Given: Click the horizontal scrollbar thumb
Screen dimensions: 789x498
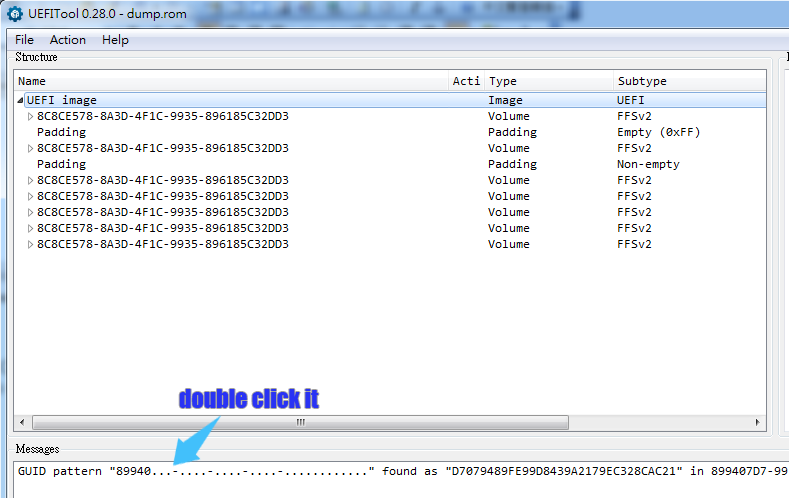Looking at the screenshot, I should click(x=300, y=423).
